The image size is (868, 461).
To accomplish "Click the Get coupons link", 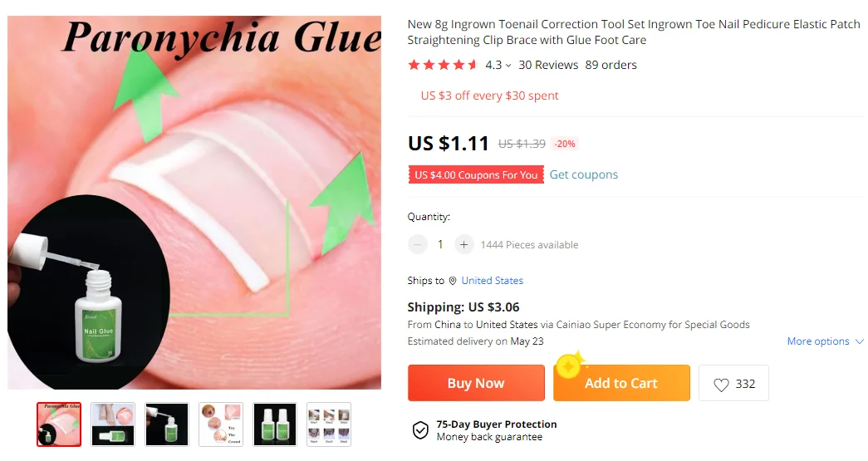I will tap(583, 174).
